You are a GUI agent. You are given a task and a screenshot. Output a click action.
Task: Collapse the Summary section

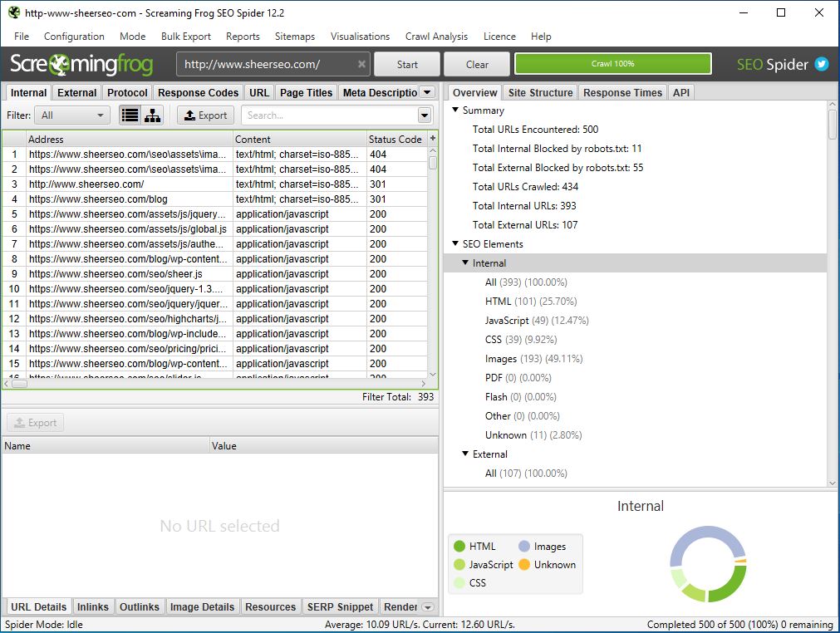pyautogui.click(x=455, y=110)
